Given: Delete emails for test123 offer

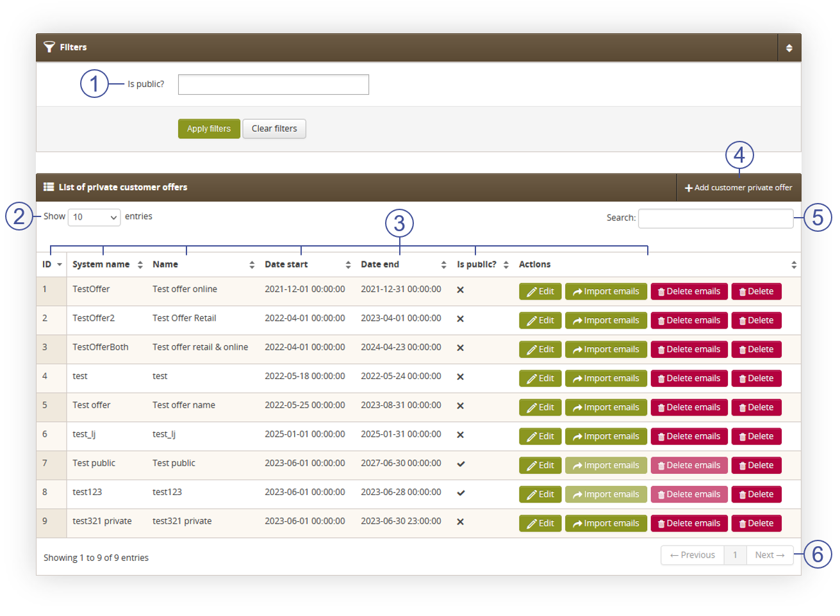Looking at the screenshot, I should pyautogui.click(x=689, y=494).
